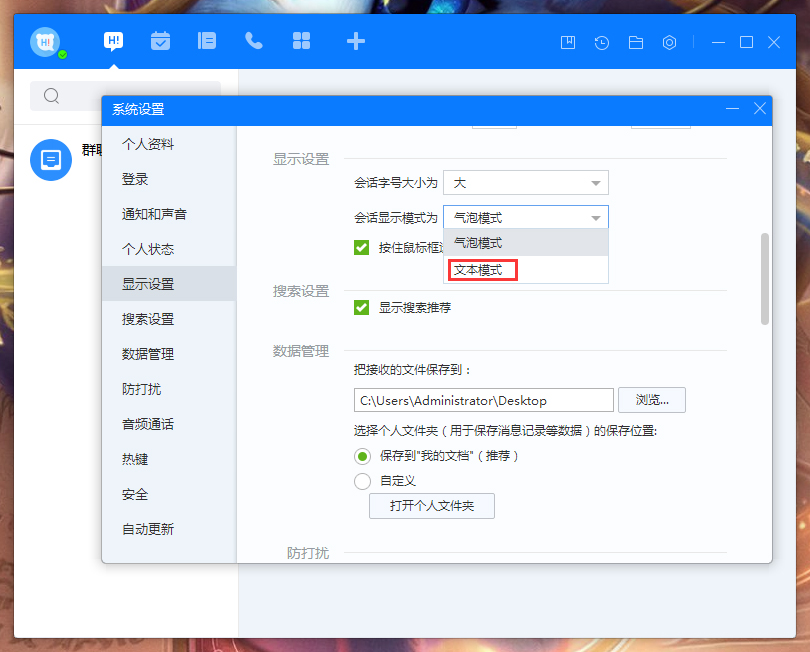Open the application panel grid icon
This screenshot has width=810, height=652.
[300, 41]
